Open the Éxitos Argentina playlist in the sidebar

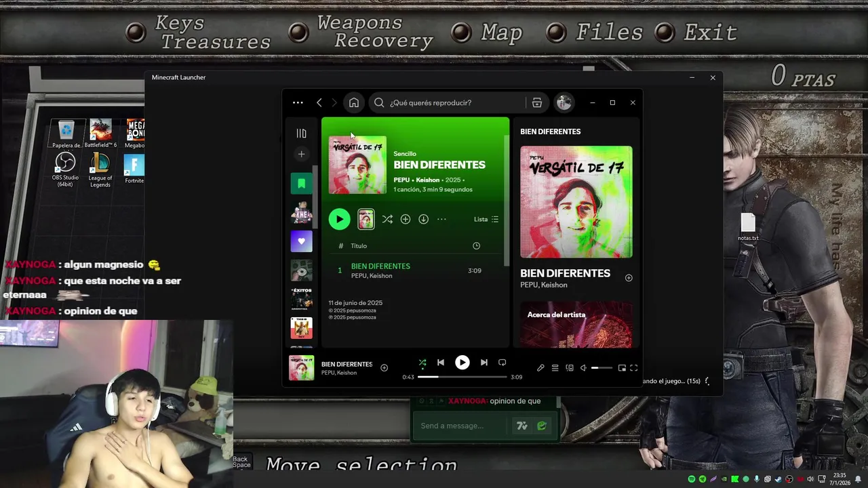point(302,299)
